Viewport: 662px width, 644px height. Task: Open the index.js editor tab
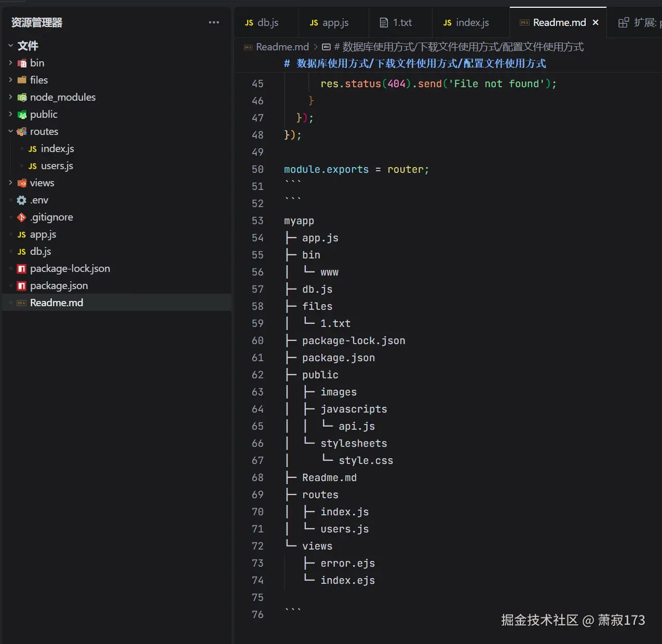pos(466,23)
